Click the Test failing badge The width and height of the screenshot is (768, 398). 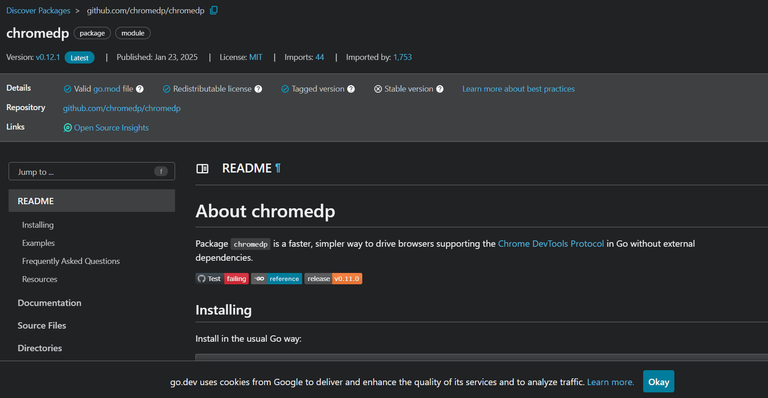pos(222,279)
